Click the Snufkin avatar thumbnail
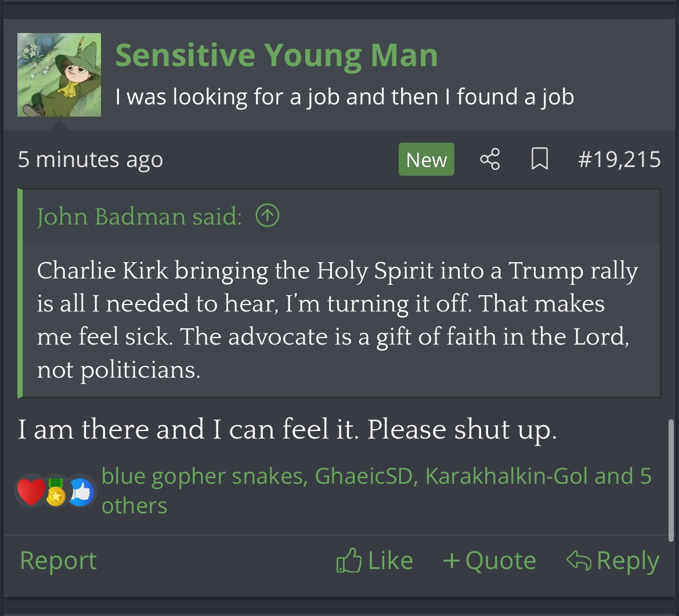The image size is (679, 616). click(59, 75)
